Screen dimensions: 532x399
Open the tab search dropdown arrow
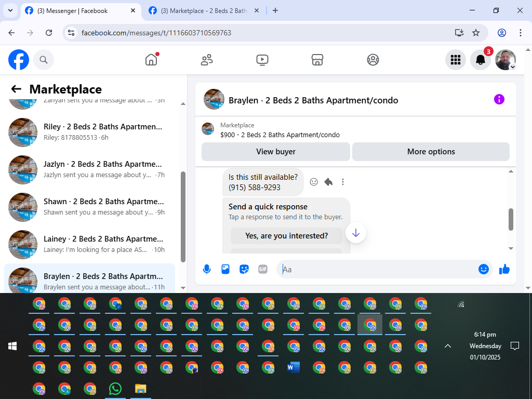[x=10, y=10]
